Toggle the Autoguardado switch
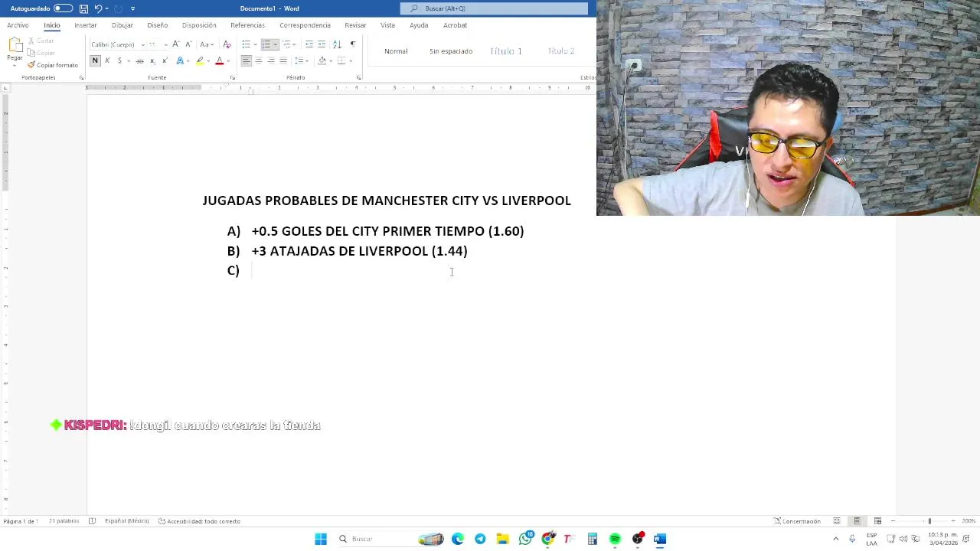Screen dimensions: 980x551 click(x=63, y=8)
